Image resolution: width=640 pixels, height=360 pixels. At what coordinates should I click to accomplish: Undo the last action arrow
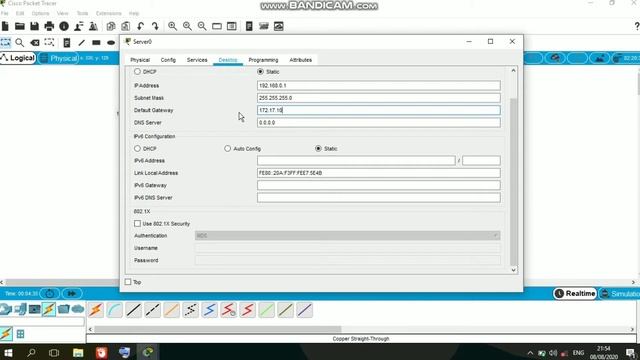tap(140, 27)
